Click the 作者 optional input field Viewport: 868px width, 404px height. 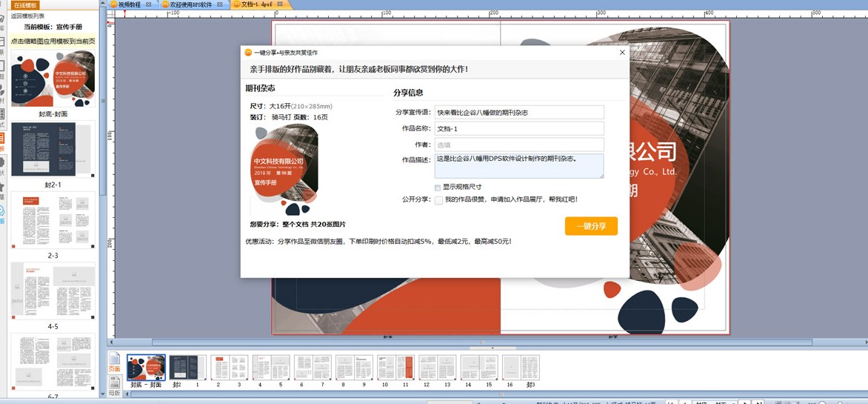tap(518, 145)
